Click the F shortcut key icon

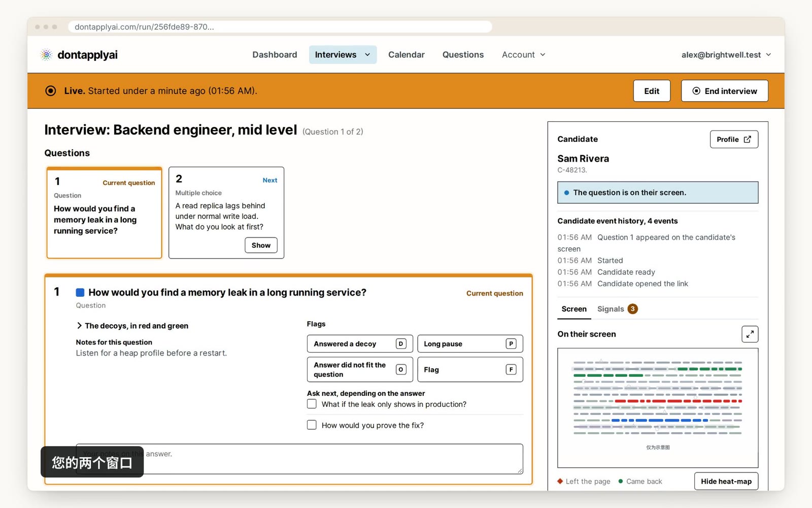coord(511,370)
